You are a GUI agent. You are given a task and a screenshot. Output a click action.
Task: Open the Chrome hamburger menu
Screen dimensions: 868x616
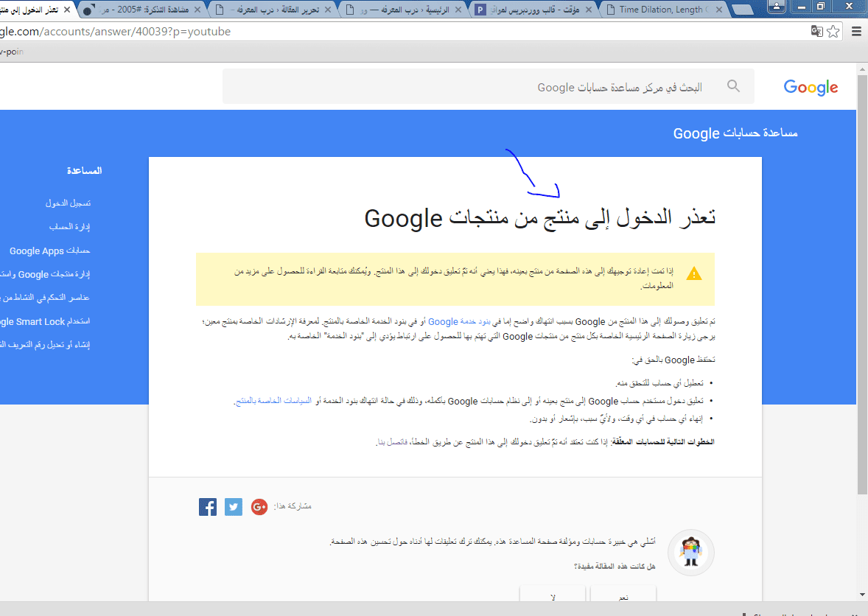[x=855, y=32]
